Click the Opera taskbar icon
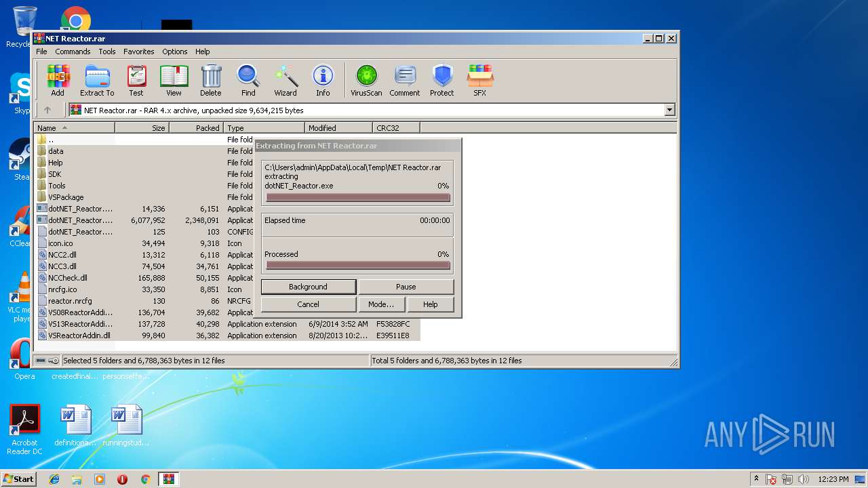 click(x=122, y=479)
